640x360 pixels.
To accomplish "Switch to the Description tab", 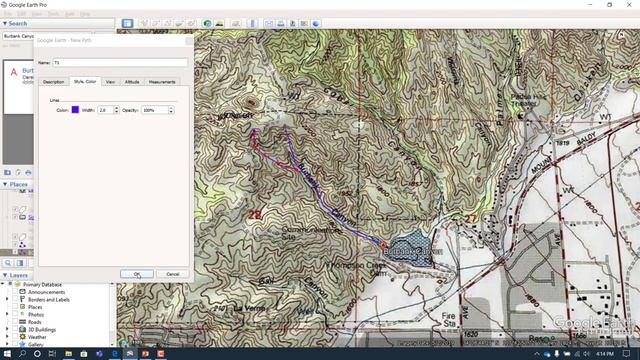I will pos(53,82).
